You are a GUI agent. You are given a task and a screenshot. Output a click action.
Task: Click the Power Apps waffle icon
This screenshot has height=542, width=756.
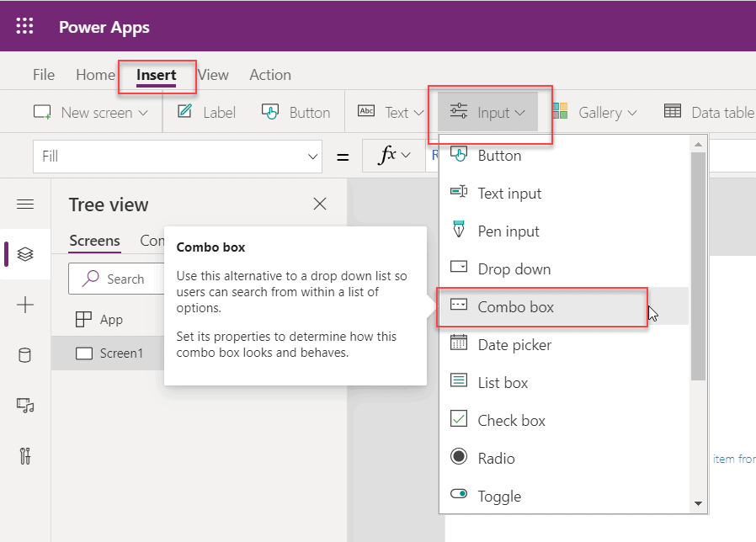[24, 26]
